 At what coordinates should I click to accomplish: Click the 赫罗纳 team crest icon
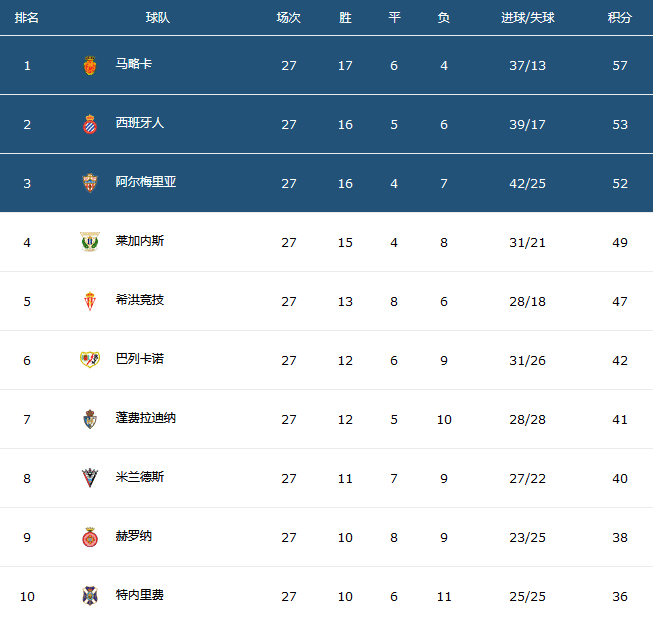tap(90, 537)
